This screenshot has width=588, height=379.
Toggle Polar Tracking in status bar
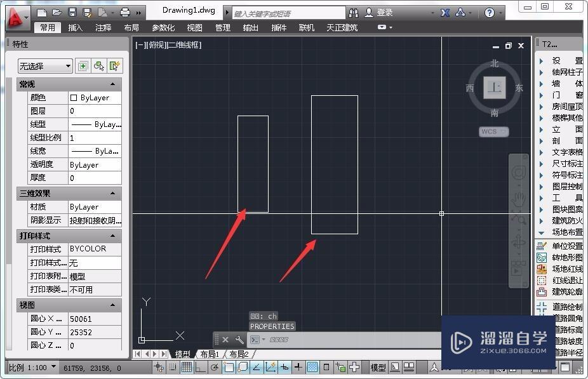pos(214,368)
